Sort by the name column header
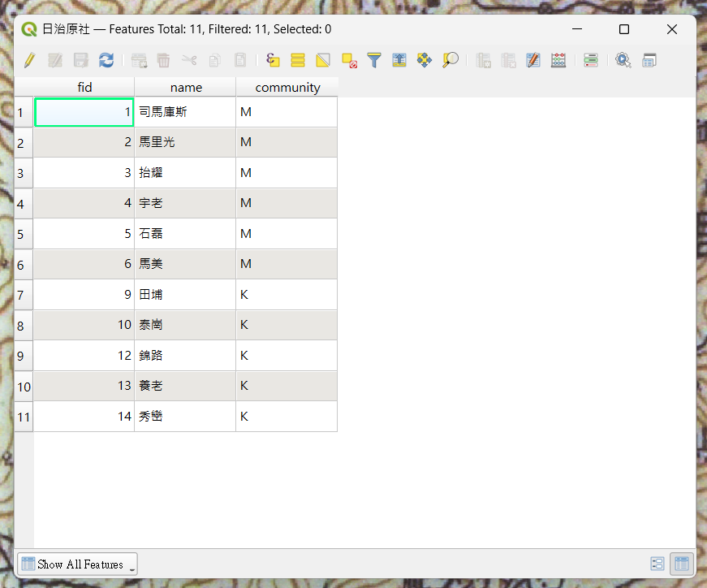 coord(186,87)
